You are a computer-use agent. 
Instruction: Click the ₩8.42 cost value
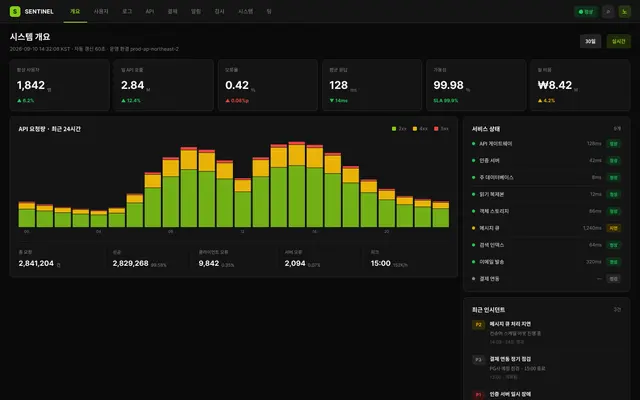[555, 85]
